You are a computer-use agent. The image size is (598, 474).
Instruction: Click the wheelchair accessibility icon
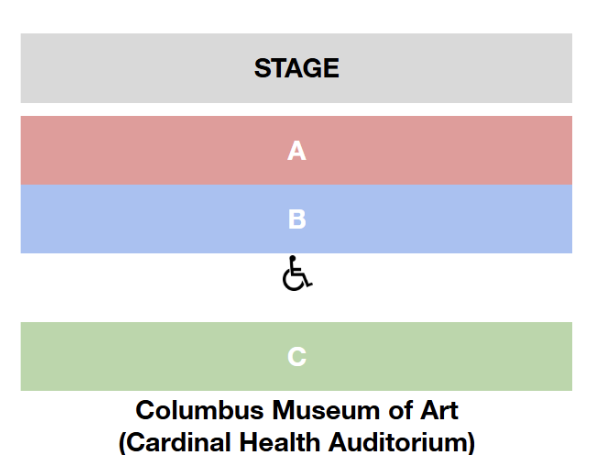297,273
